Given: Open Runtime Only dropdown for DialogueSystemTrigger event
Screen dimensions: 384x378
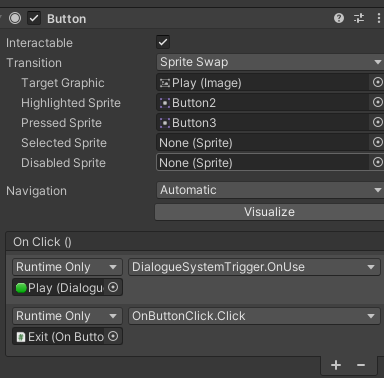Looking at the screenshot, I should click(67, 267).
